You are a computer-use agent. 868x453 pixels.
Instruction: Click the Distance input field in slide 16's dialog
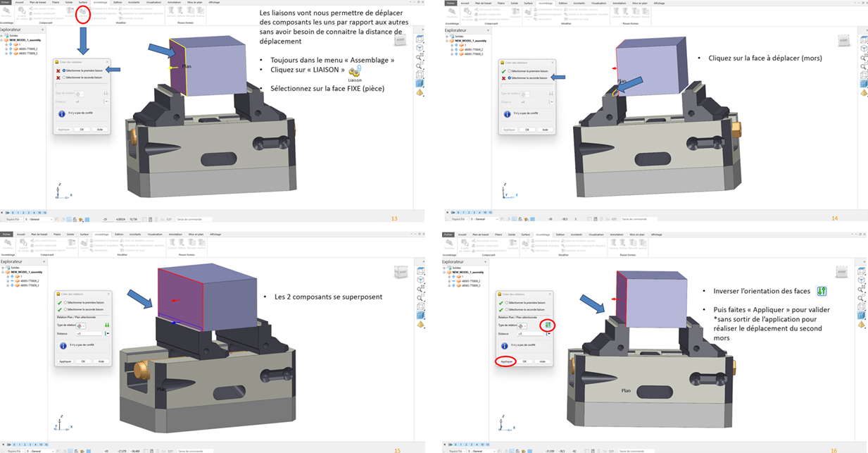[x=532, y=334]
